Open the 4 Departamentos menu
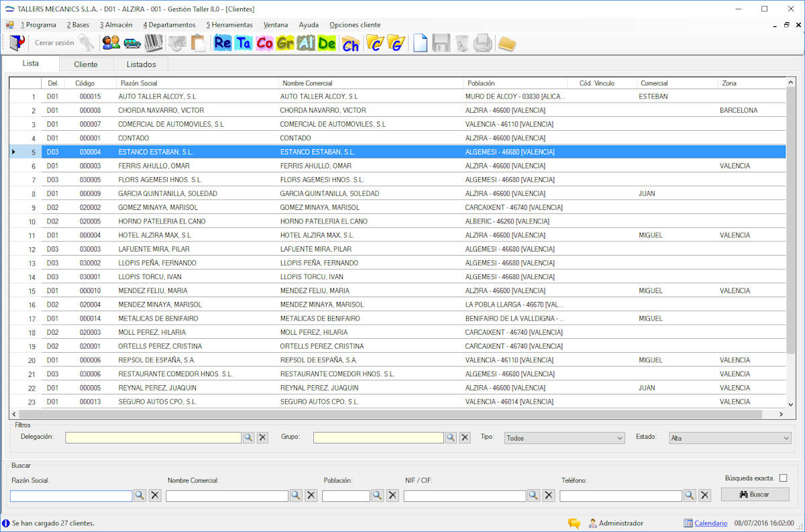This screenshot has width=805, height=532. [169, 25]
